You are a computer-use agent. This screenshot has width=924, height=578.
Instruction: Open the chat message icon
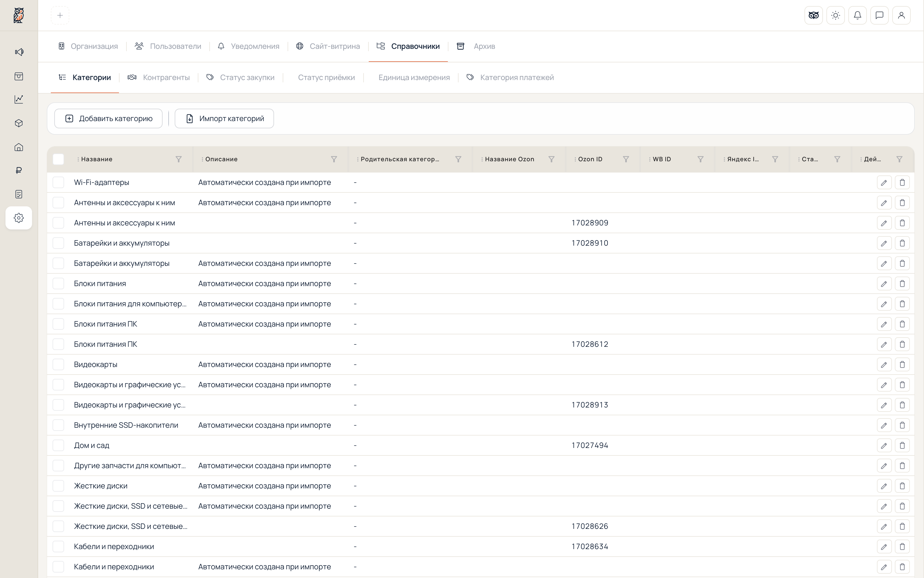(879, 15)
